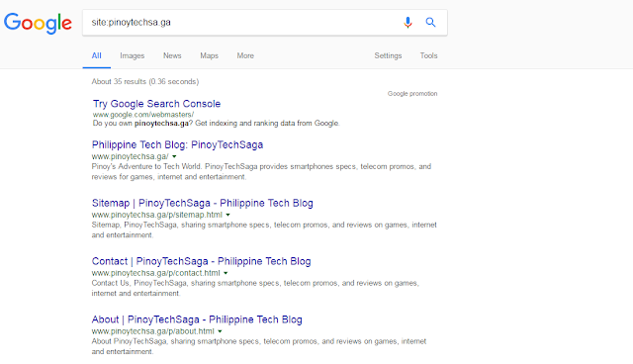The image size is (633, 364).
Task: Open search Settings menu
Action: point(388,55)
